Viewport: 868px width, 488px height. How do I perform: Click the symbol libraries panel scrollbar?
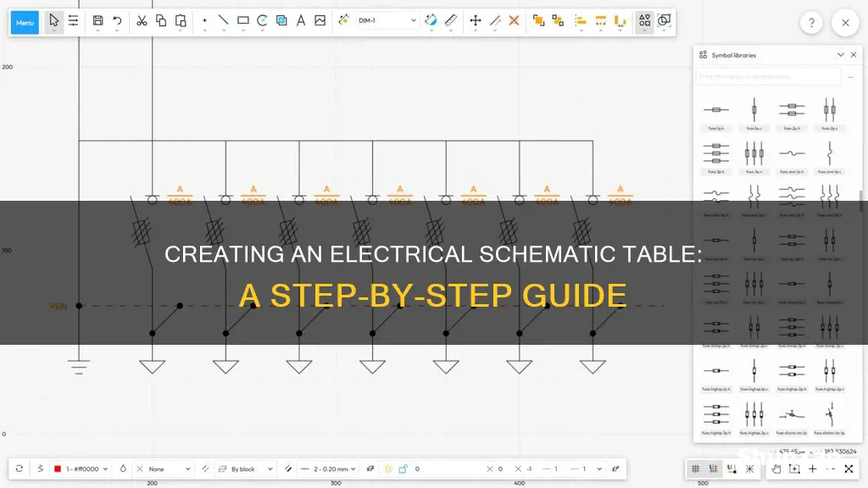(861, 201)
